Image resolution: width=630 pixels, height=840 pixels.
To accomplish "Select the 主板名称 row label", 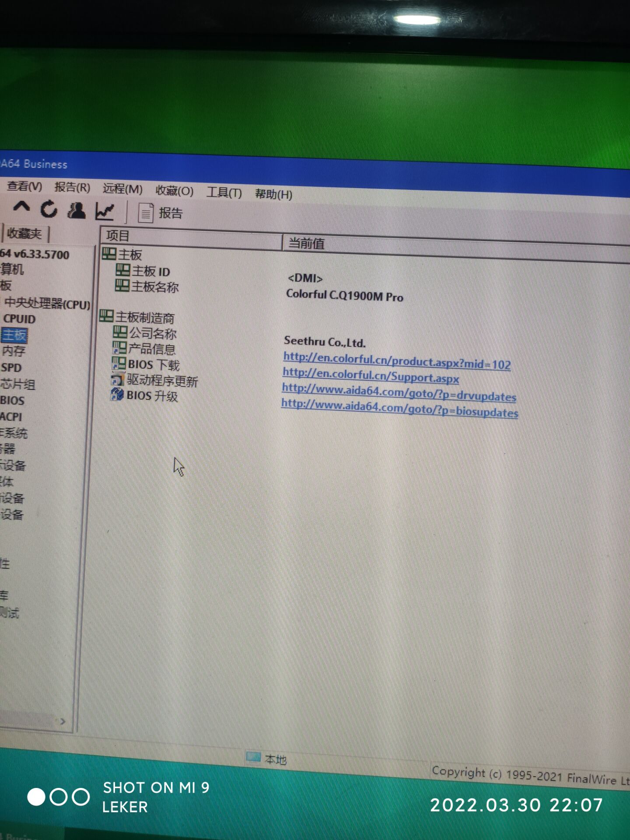I will pyautogui.click(x=155, y=287).
